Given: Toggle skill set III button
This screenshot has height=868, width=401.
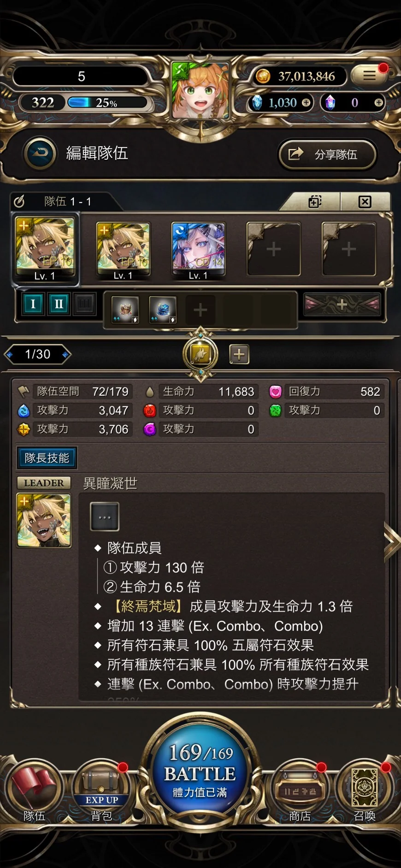Looking at the screenshot, I should tap(84, 304).
